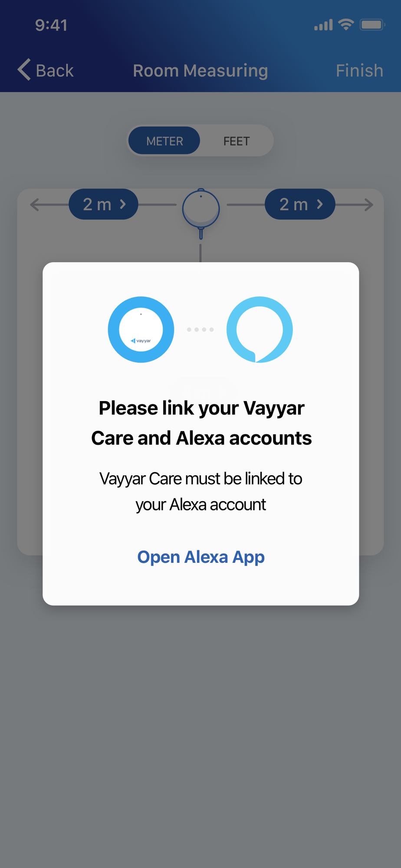Open Alexa App link
401x868 pixels.
pyautogui.click(x=201, y=557)
